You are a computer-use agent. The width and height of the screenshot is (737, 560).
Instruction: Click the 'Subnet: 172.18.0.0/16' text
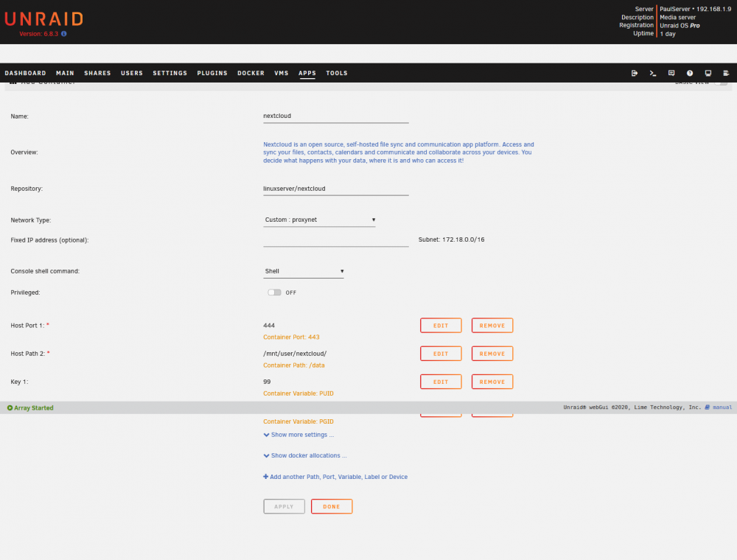click(x=451, y=239)
